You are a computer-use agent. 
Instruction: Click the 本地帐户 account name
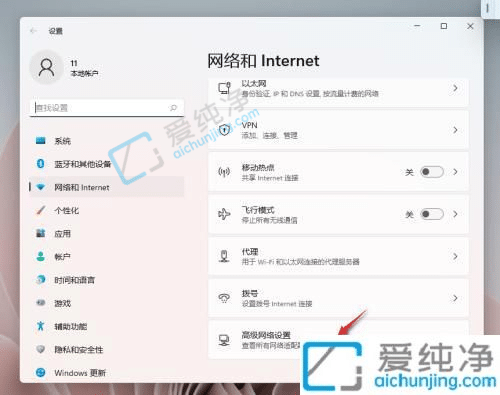84,73
